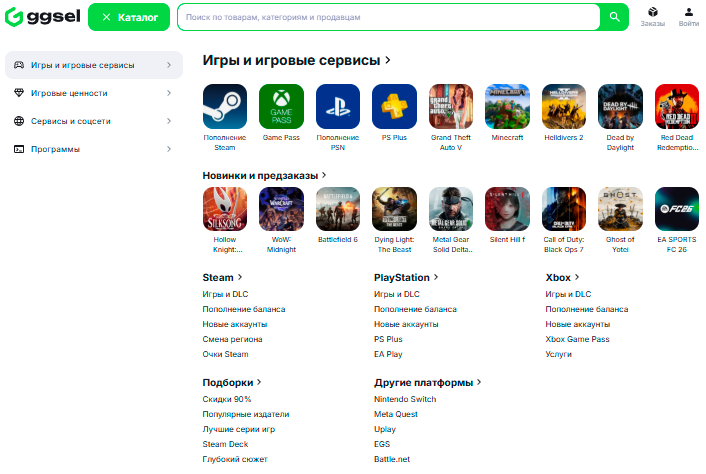The width and height of the screenshot is (706, 474).
Task: Click the green search magnifier button
Action: 615,17
